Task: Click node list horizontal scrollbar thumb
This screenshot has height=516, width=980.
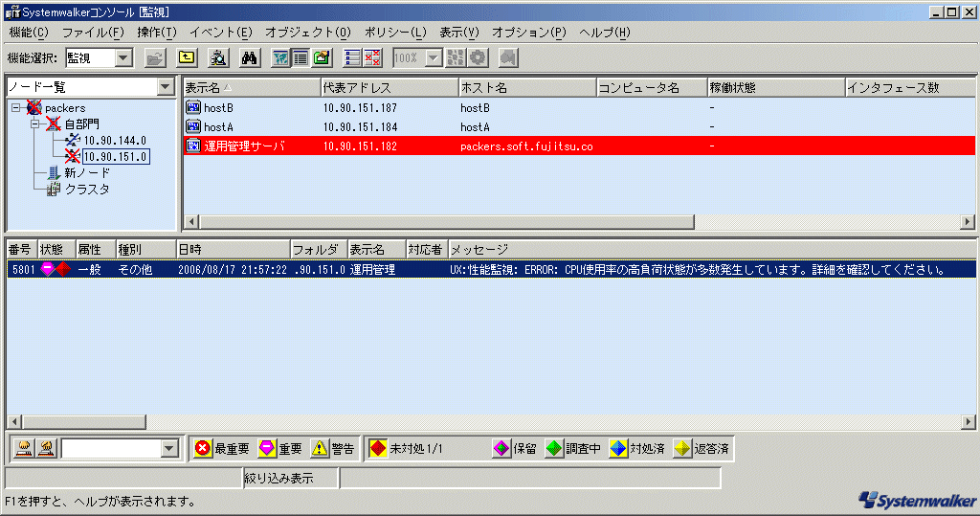Action: point(447,222)
